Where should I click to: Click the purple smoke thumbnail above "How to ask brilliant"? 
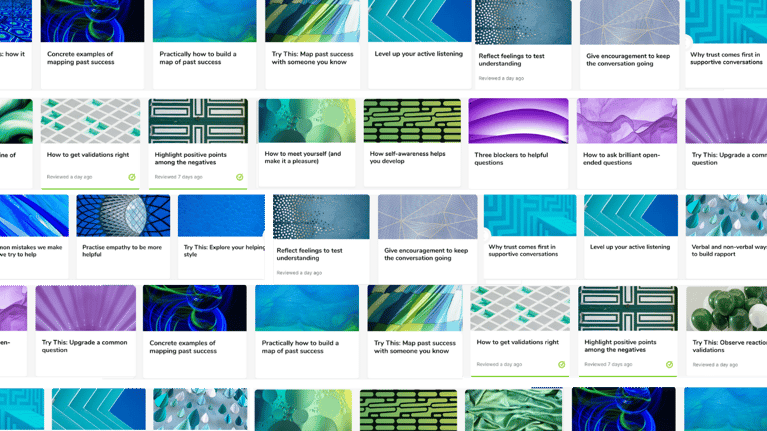[625, 120]
